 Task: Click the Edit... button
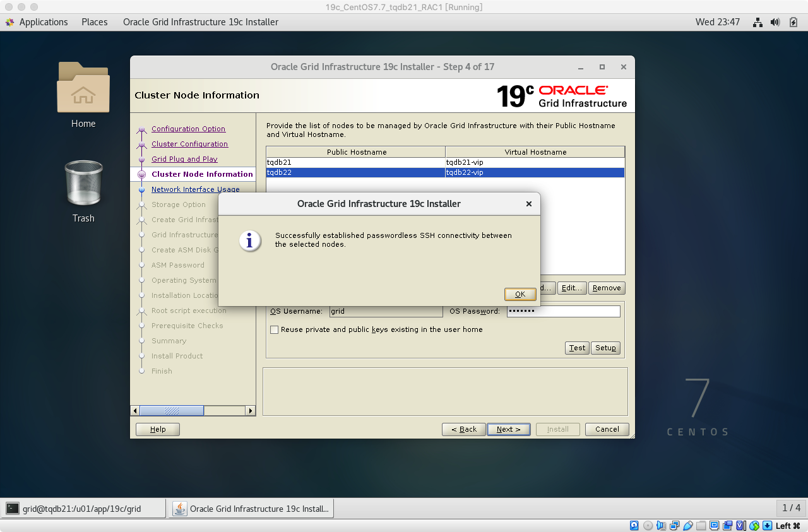coord(572,288)
